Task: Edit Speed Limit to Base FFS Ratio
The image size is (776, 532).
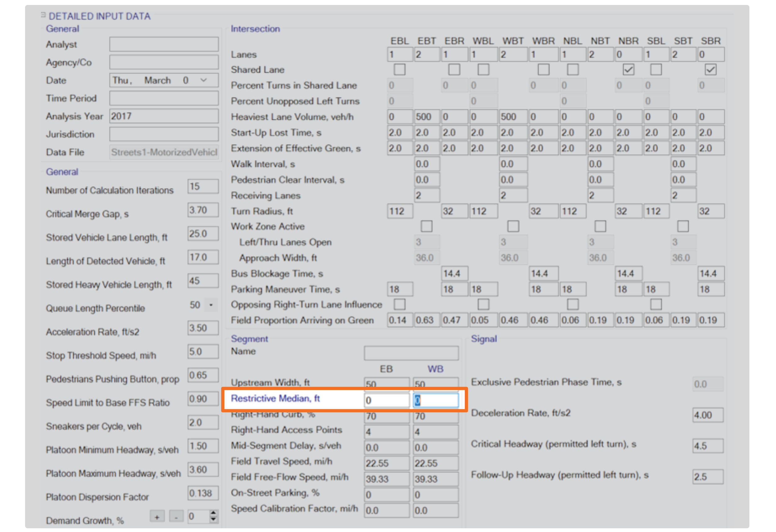Action: [203, 399]
